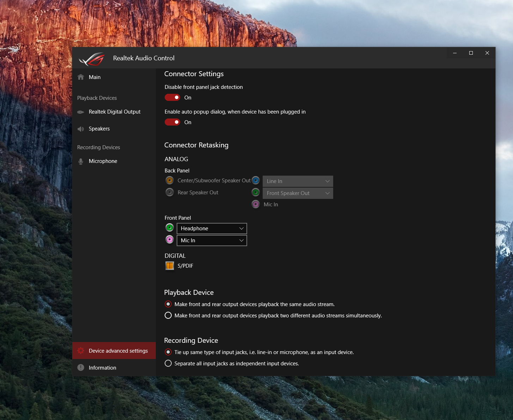
Task: Click the Rear Speaker Out label
Action: [x=198, y=193]
